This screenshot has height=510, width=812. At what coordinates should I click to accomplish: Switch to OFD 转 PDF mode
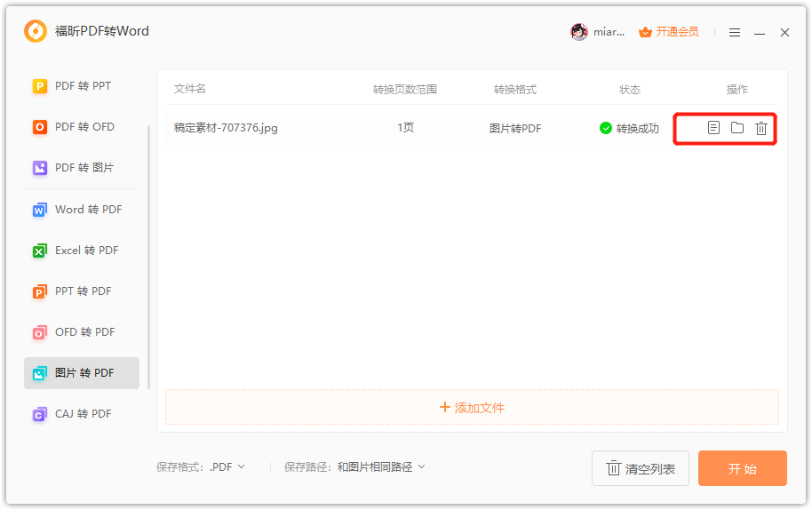(x=82, y=332)
